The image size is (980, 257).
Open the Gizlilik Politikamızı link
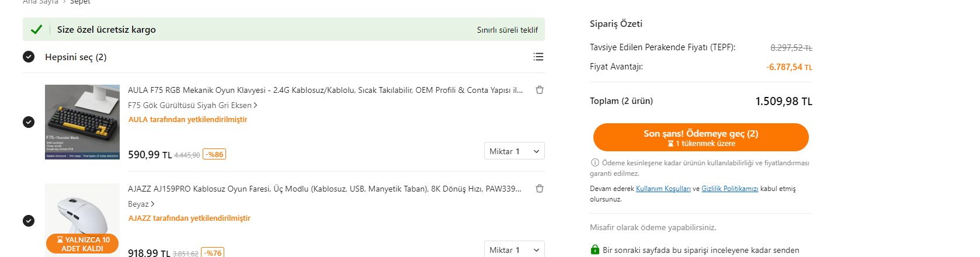(x=729, y=189)
